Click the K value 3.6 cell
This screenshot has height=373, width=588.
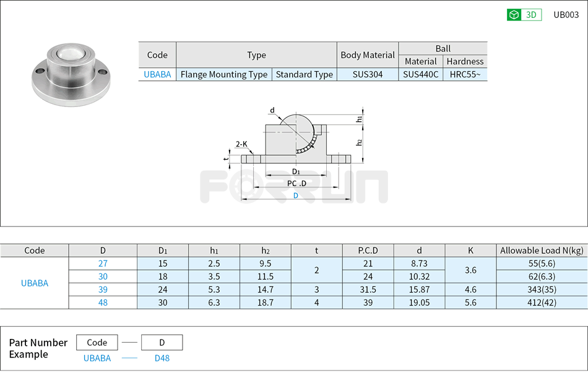[x=470, y=270]
